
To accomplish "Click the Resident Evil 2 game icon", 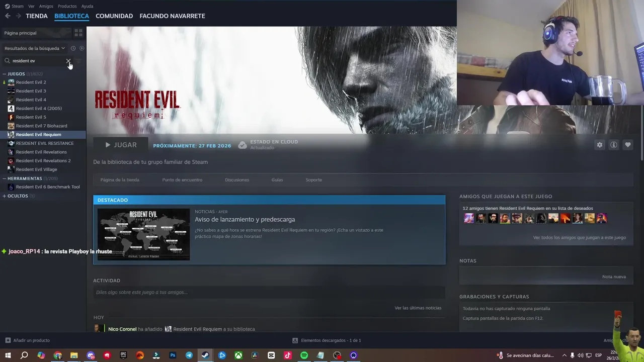I will 11,82.
